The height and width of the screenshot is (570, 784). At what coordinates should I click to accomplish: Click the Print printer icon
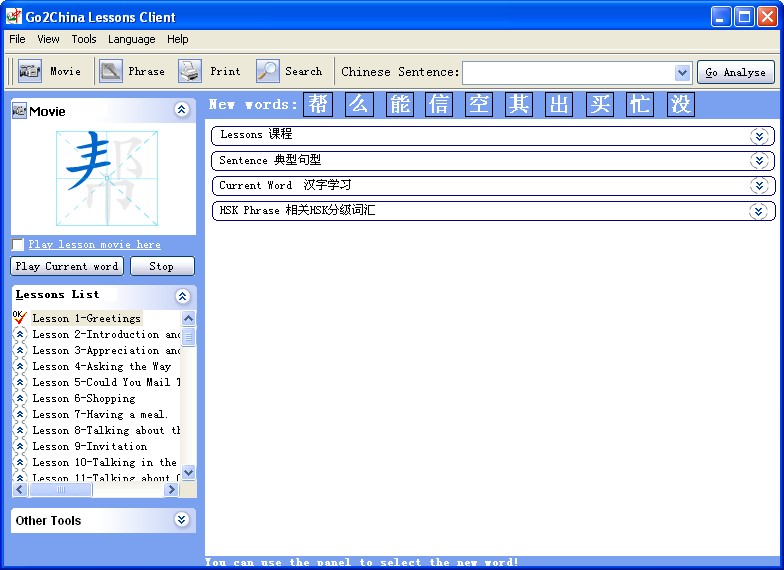point(190,72)
